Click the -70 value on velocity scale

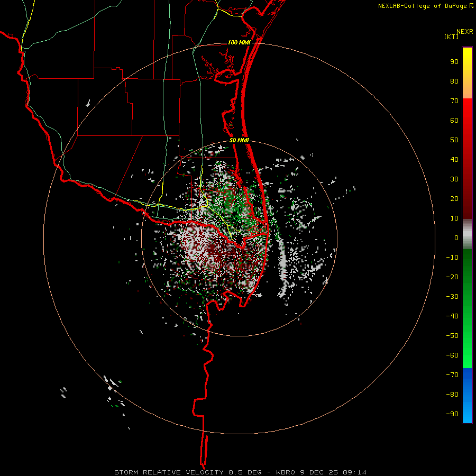coord(452,375)
